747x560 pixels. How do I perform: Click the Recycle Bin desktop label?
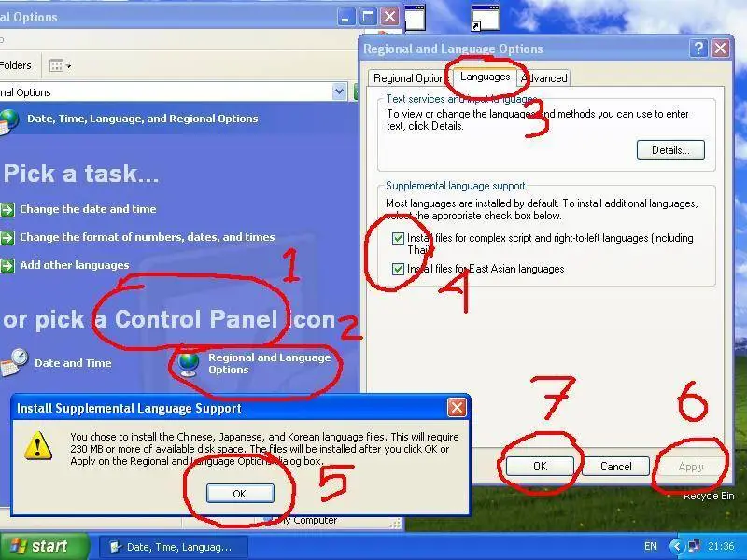coord(709,497)
